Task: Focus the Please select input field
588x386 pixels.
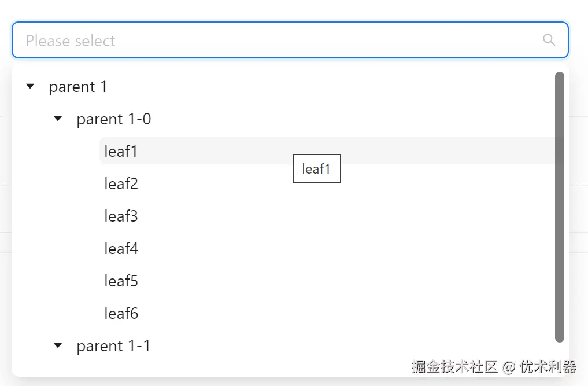Action: (x=278, y=41)
